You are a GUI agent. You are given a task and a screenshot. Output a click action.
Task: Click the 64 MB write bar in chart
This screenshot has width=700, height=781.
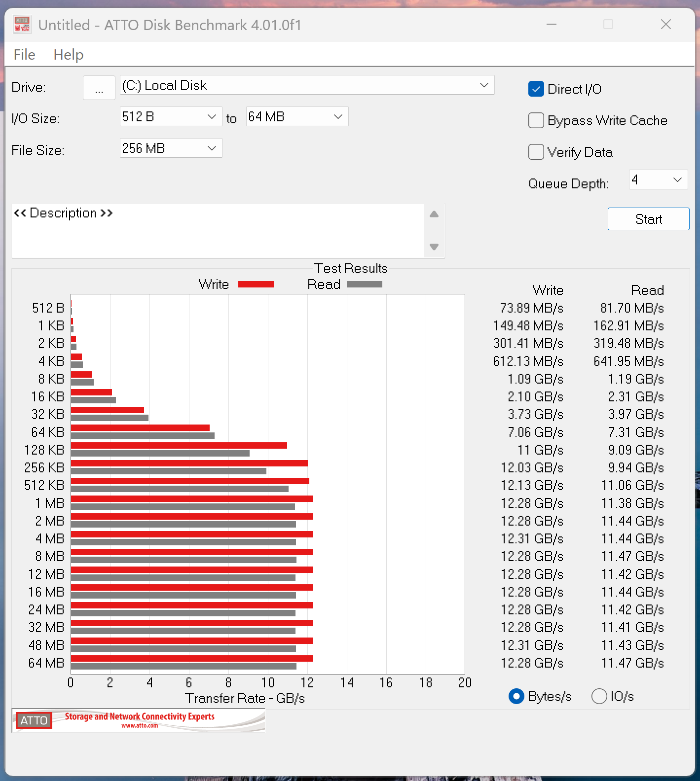tap(192, 659)
